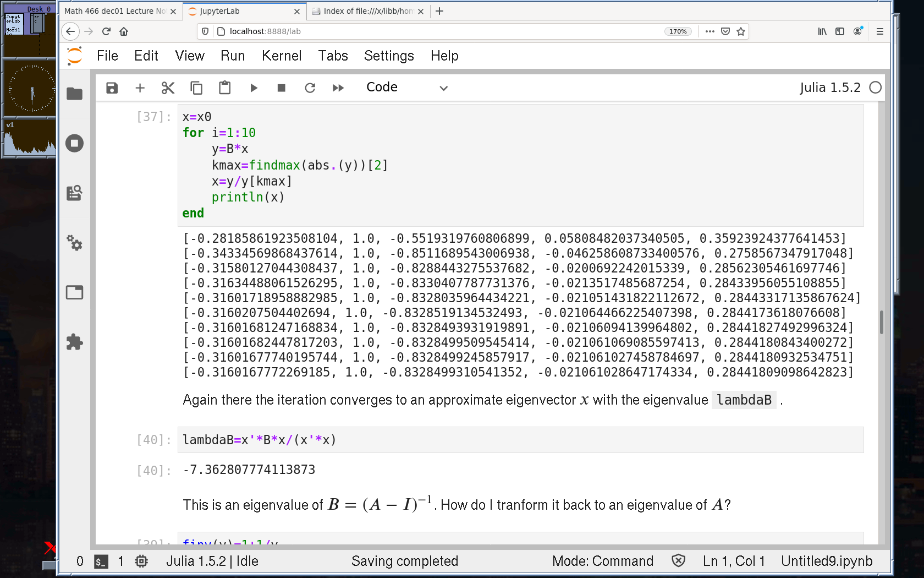This screenshot has width=924, height=578.
Task: Copy the selected cell
Action: [x=196, y=88]
